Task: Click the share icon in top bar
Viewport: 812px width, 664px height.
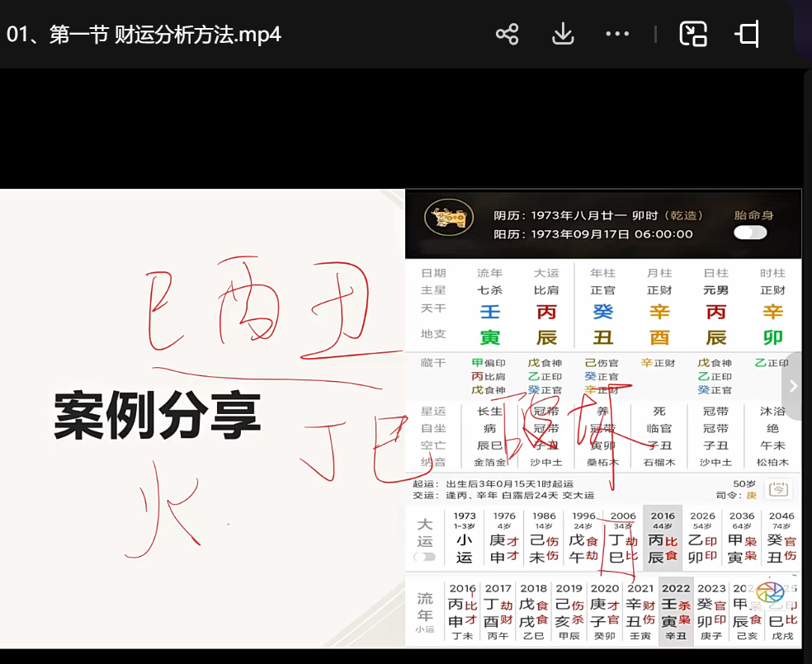Action: (507, 34)
